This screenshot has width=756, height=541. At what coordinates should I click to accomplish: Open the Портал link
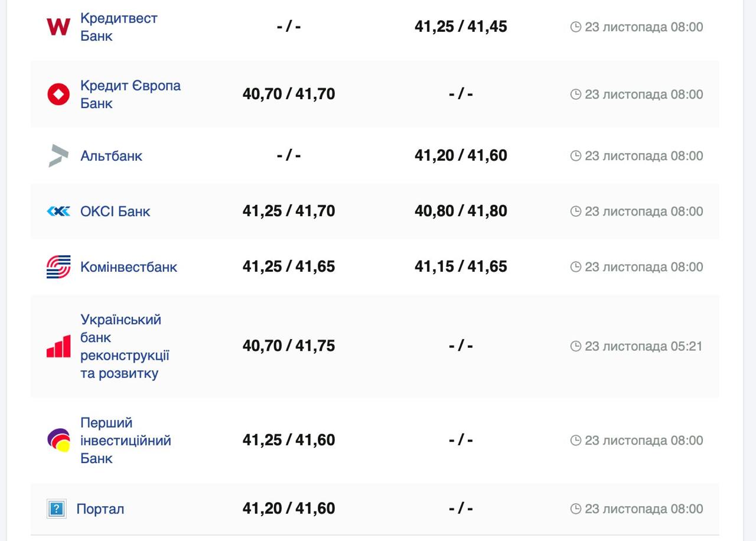coord(100,509)
